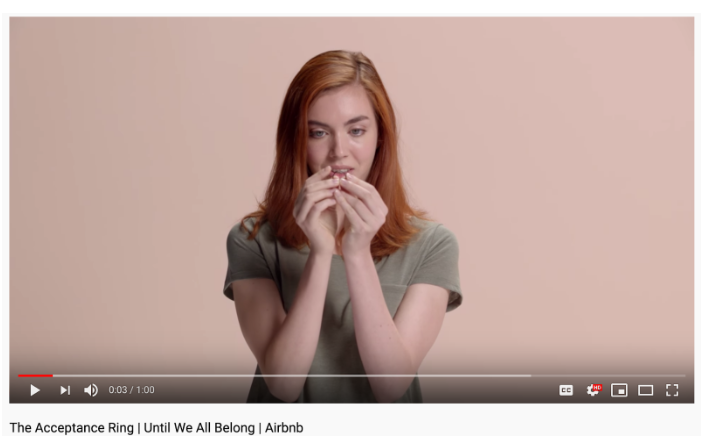The image size is (705, 447).
Task: Play the paused video using the play icon
Action: (x=35, y=390)
